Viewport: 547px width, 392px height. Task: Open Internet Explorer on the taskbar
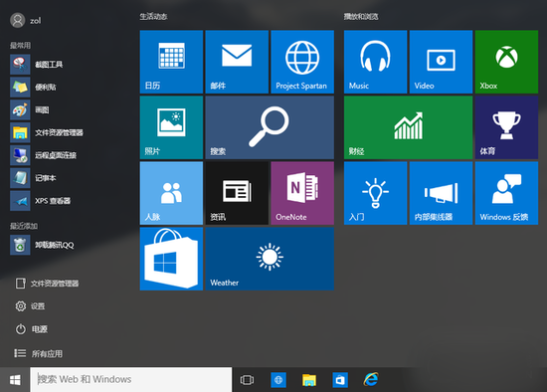[371, 379]
